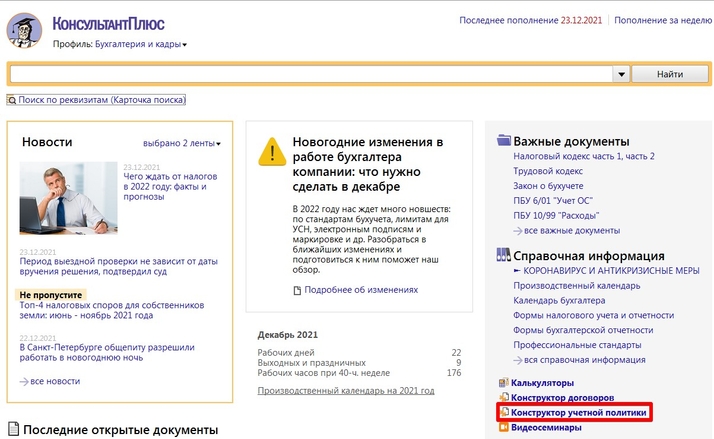Show all news via 'все новости'
Viewport: 714px width, 439px height.
(55, 381)
